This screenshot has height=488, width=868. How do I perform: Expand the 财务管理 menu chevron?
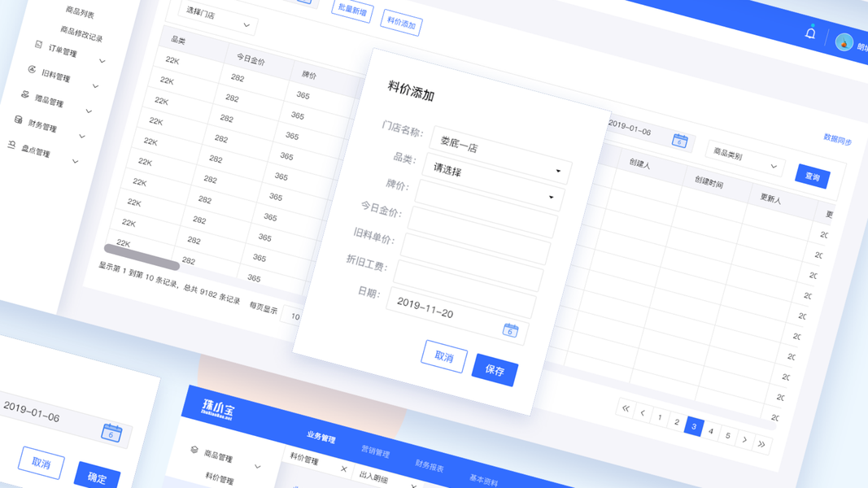[x=82, y=136]
